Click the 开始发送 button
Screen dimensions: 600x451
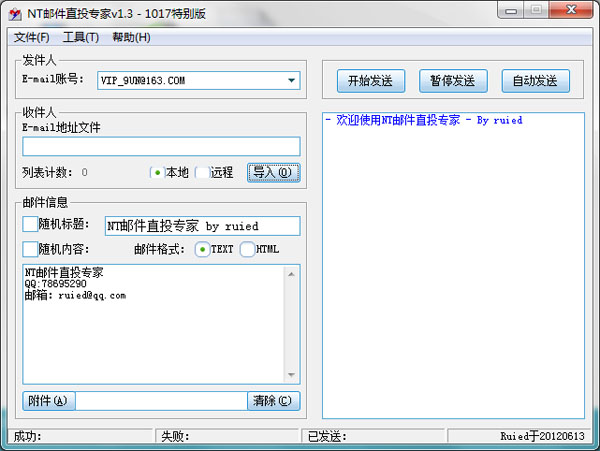coord(371,81)
